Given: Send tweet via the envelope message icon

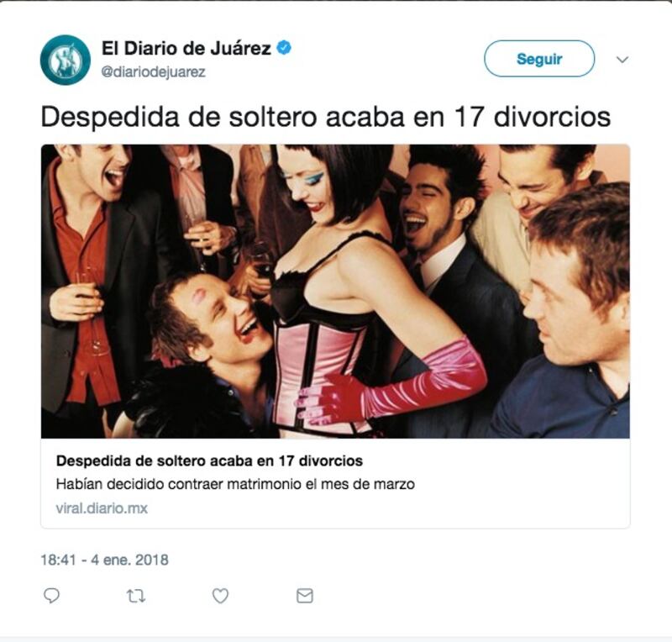Looking at the screenshot, I should (305, 596).
